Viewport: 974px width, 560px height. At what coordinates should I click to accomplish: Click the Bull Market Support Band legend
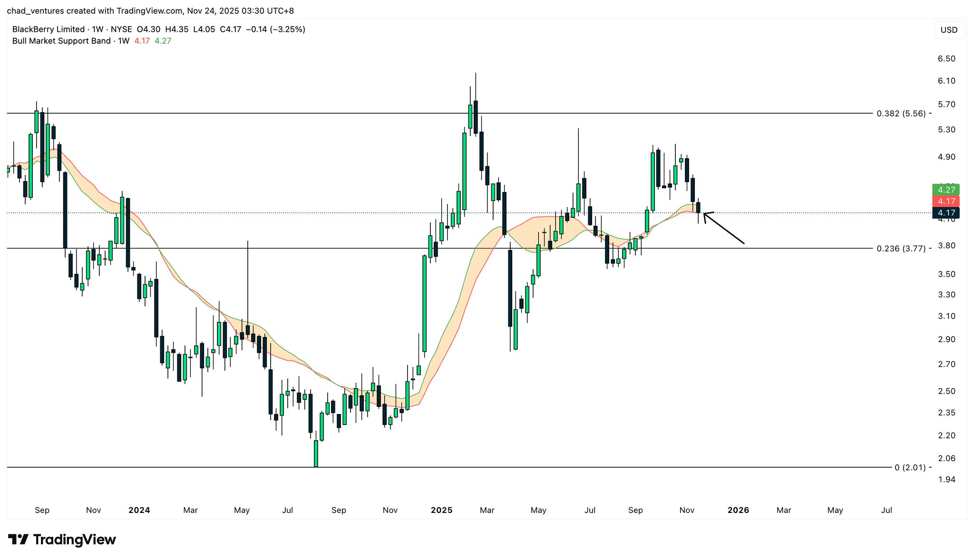click(x=61, y=41)
